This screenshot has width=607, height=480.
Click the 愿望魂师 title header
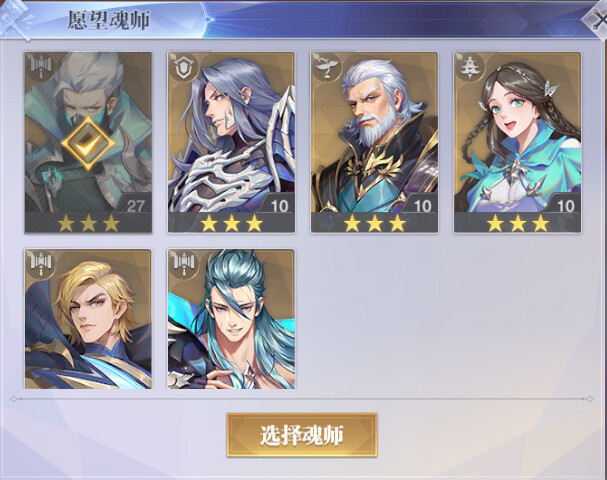pos(109,20)
